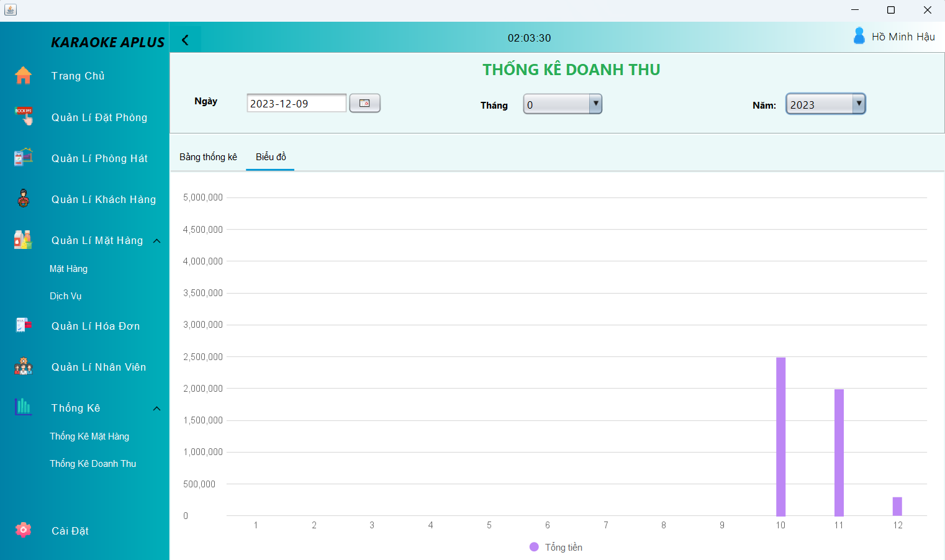Click the Quản Lí Khách Hàng person icon

[x=24, y=199]
